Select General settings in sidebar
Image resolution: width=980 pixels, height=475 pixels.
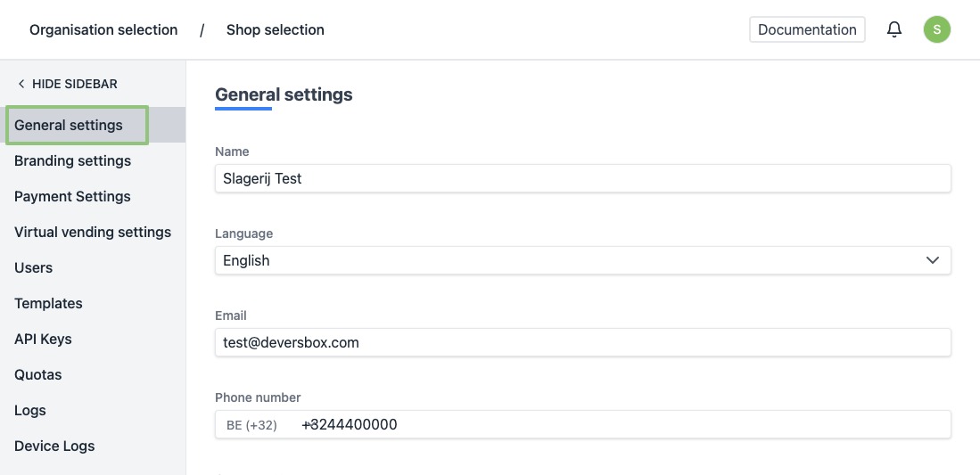[x=69, y=125]
